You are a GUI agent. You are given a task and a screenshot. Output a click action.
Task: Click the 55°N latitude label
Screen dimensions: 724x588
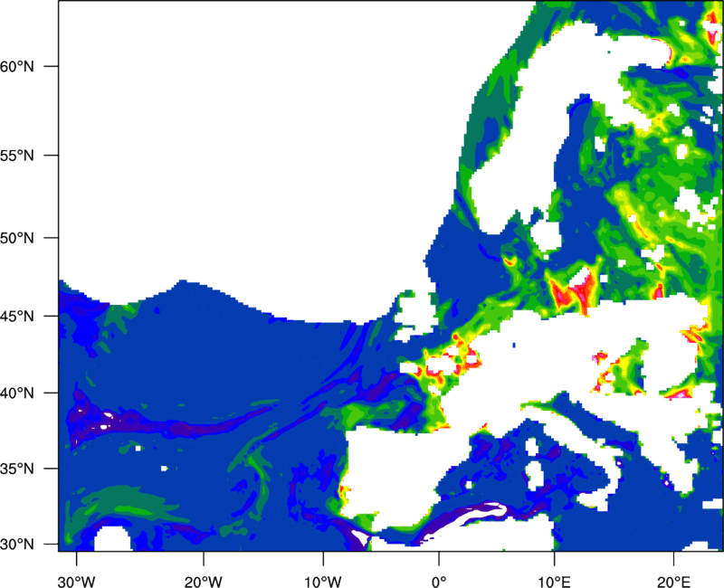tap(17, 156)
